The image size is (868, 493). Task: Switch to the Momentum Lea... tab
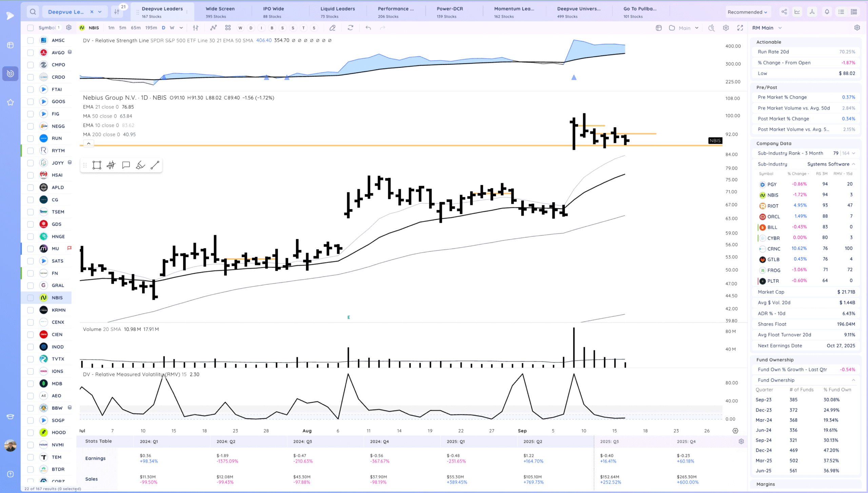514,12
